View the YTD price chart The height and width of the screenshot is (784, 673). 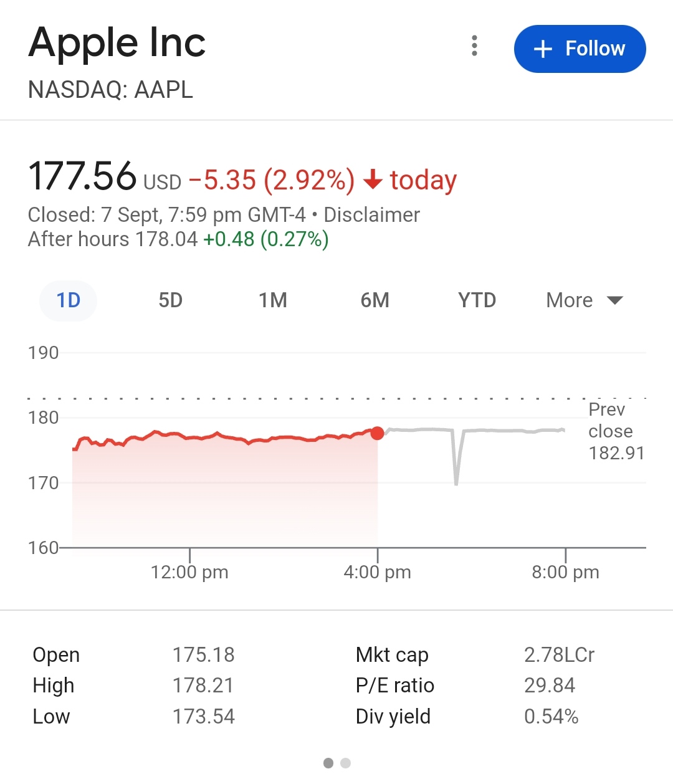[x=477, y=300]
